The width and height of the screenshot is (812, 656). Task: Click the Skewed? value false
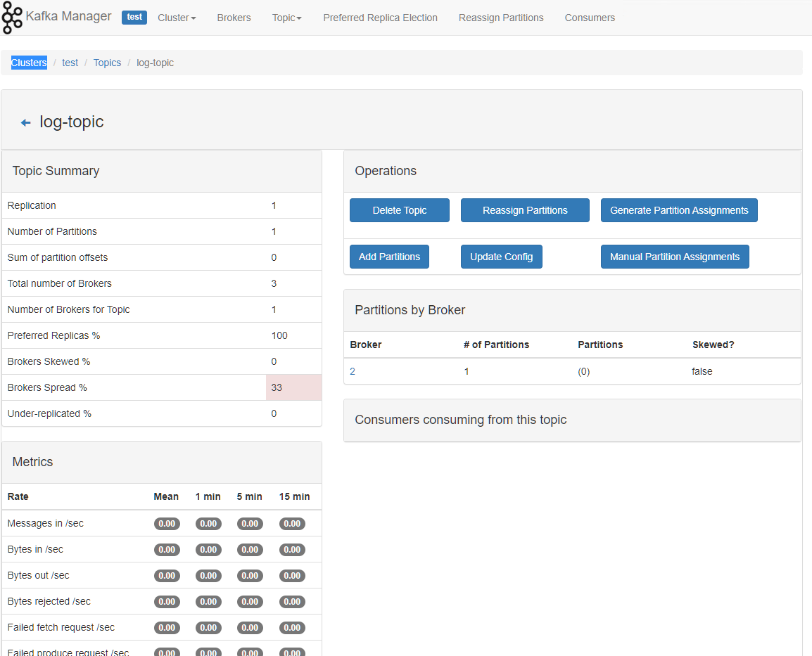(702, 371)
